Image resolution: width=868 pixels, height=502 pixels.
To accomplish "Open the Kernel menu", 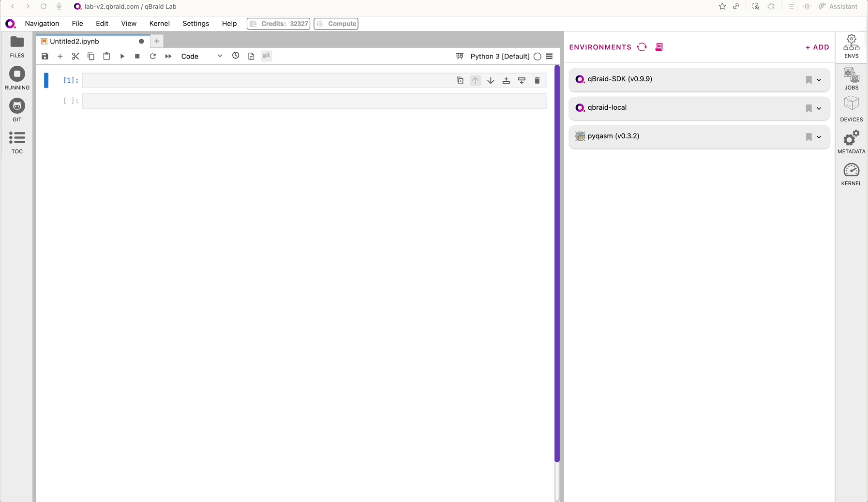I will coord(160,23).
